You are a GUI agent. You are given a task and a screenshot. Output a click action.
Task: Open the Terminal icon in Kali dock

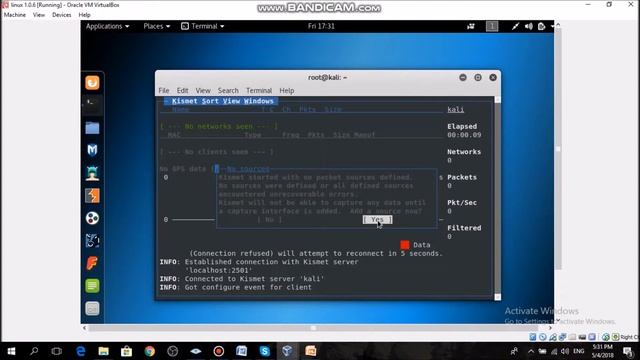tap(92, 105)
